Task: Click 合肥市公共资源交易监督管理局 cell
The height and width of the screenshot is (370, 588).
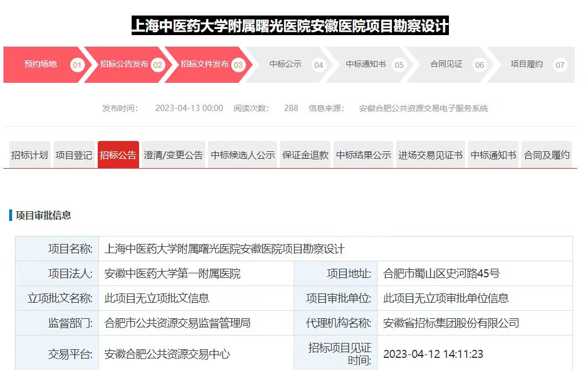Action: [x=196, y=323]
